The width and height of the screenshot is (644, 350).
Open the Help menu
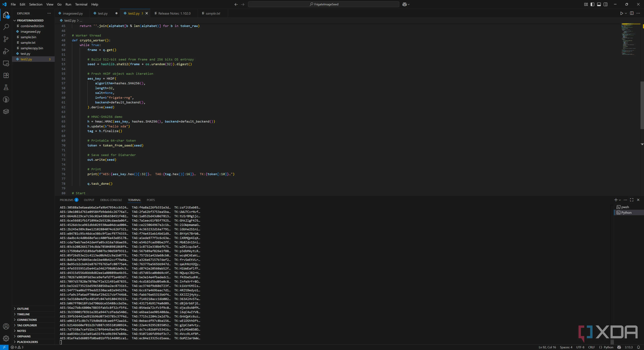coord(95,4)
